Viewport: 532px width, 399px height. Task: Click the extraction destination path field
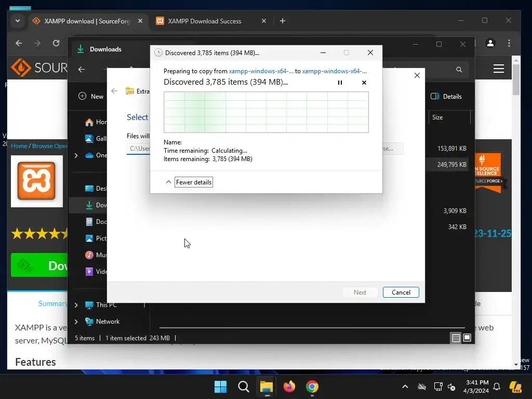click(x=139, y=149)
